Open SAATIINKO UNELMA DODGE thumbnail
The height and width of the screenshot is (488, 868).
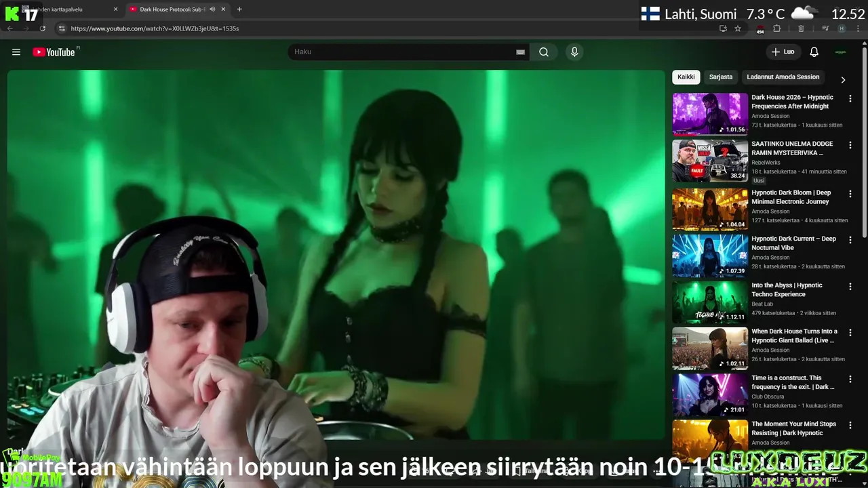710,161
